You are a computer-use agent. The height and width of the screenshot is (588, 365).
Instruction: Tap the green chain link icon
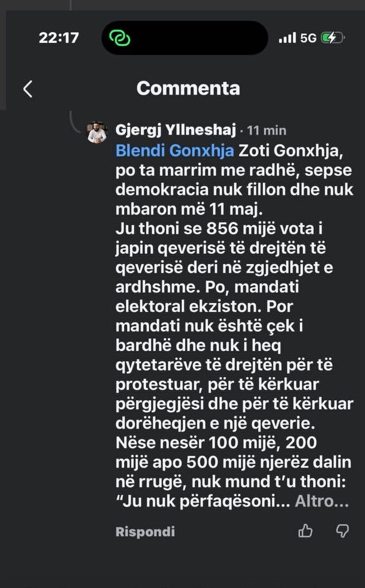click(x=120, y=38)
